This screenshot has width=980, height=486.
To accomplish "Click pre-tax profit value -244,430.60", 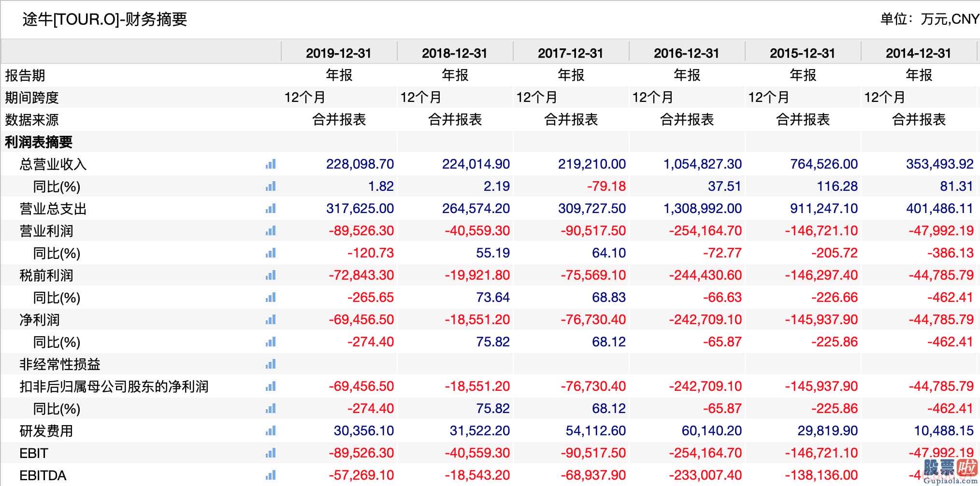I will tap(706, 275).
